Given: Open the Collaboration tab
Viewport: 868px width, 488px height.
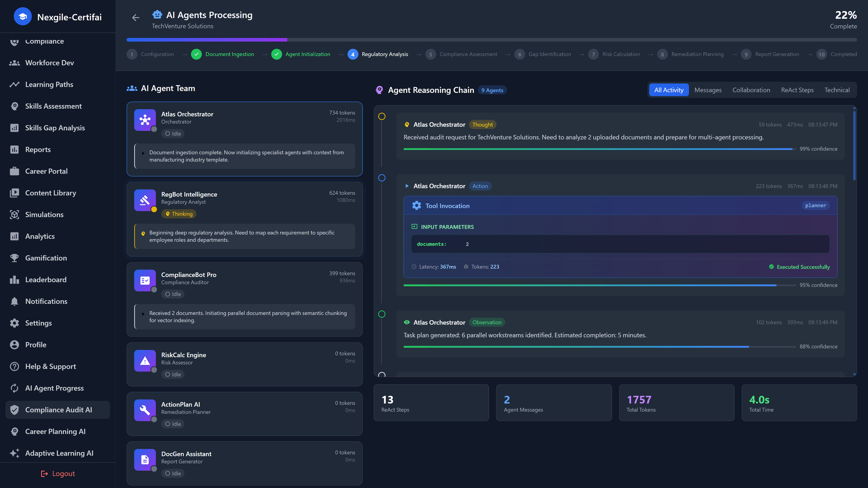Looking at the screenshot, I should coord(751,90).
